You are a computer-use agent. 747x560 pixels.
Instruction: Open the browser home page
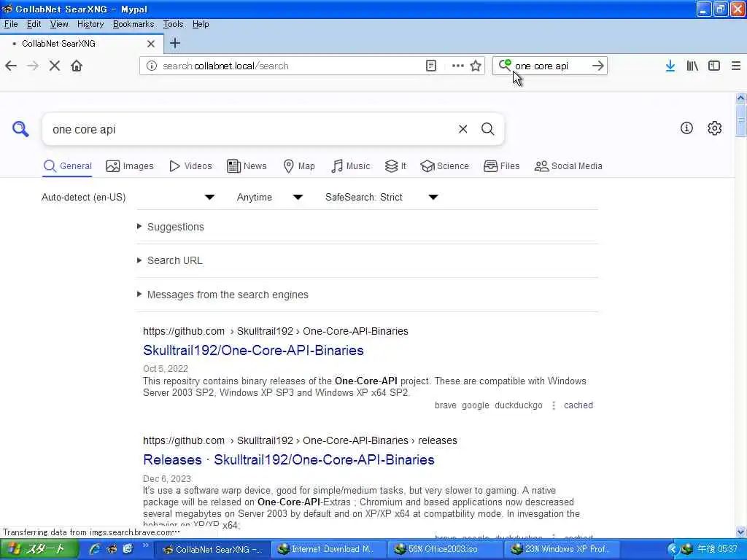pyautogui.click(x=77, y=66)
